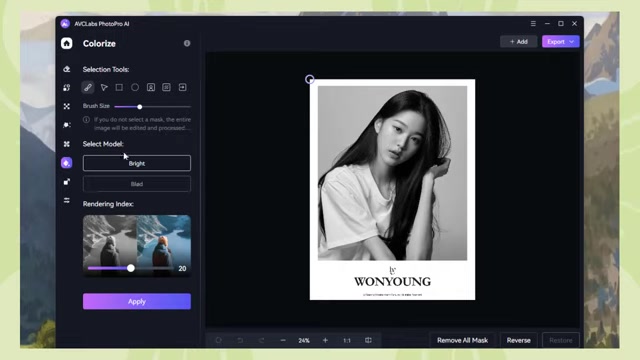Apply the colorize effect

(137, 301)
